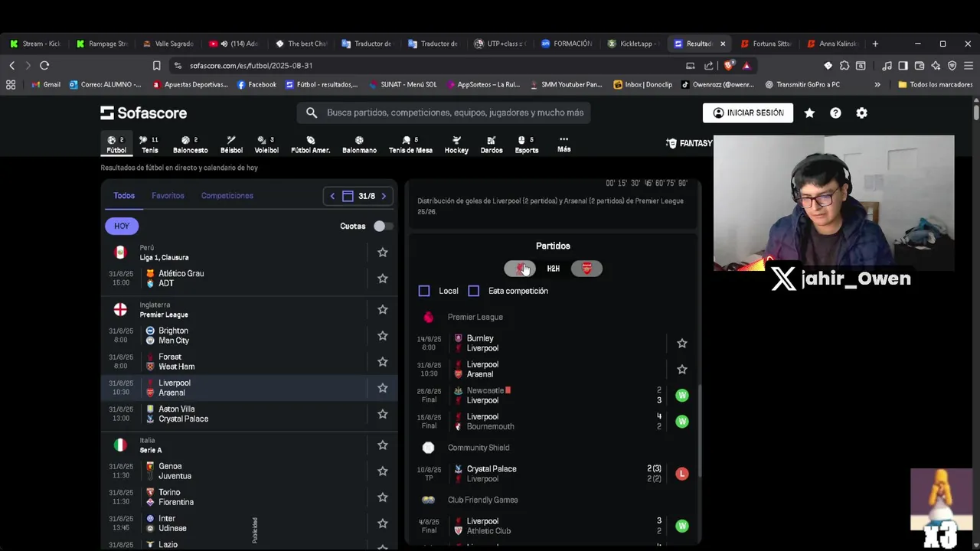Expand the Más sports menu

pos(564,145)
